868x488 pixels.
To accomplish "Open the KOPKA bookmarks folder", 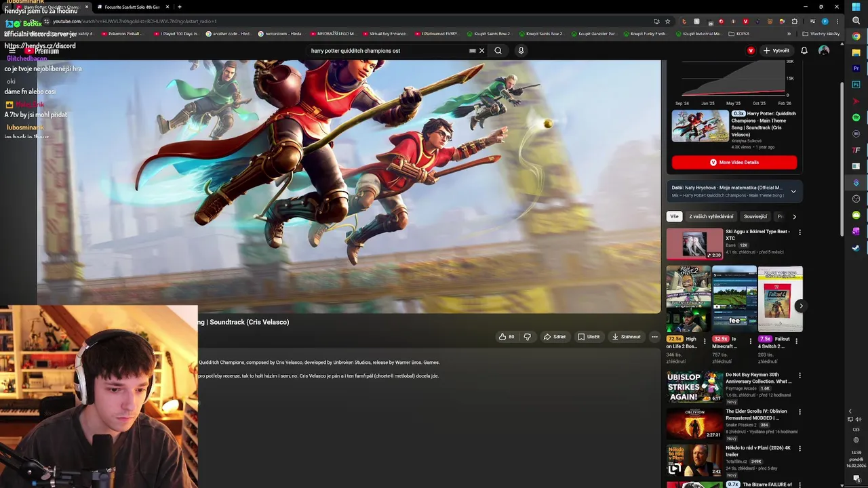I will [740, 33].
